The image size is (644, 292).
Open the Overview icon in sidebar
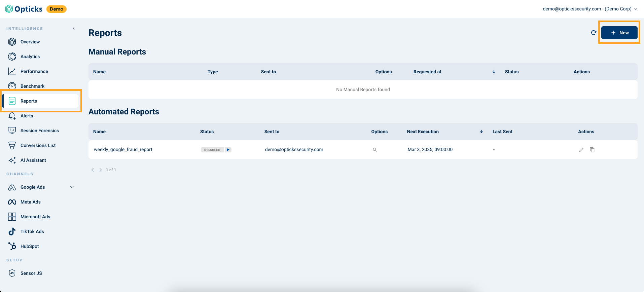point(12,42)
